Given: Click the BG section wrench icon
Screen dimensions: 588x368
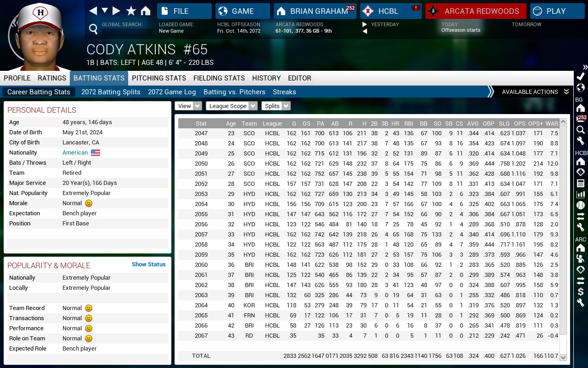Looking at the screenshot, I should [581, 141].
